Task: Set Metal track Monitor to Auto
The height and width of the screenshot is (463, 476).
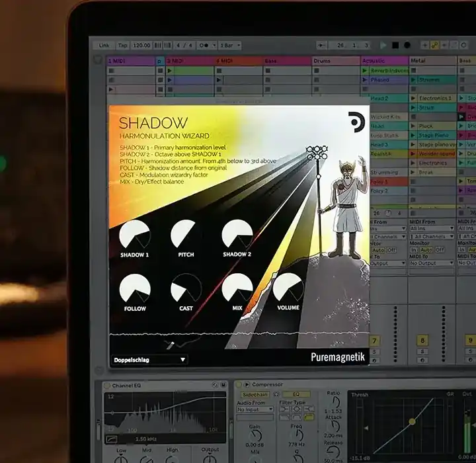Action: point(426,250)
